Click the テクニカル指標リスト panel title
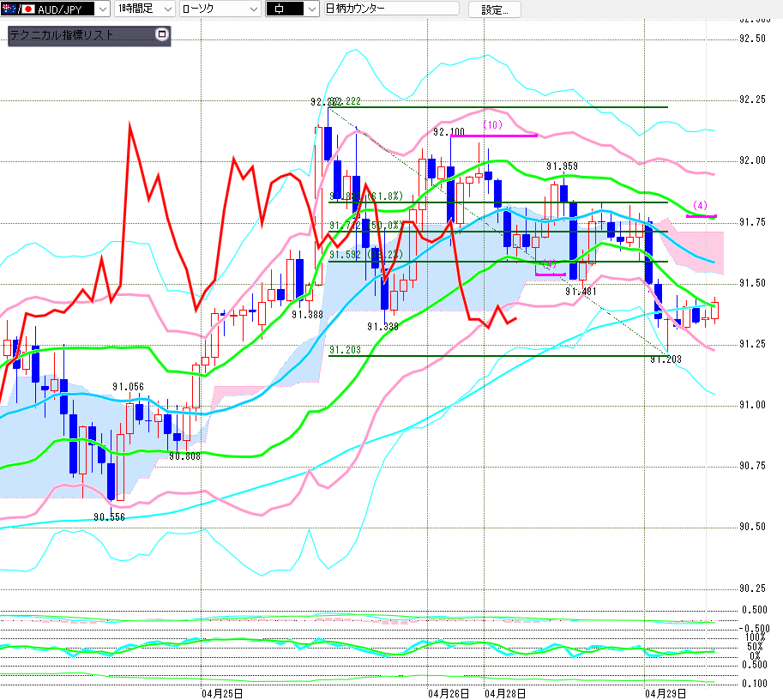Viewport: 783px width, 700px height. click(x=62, y=35)
